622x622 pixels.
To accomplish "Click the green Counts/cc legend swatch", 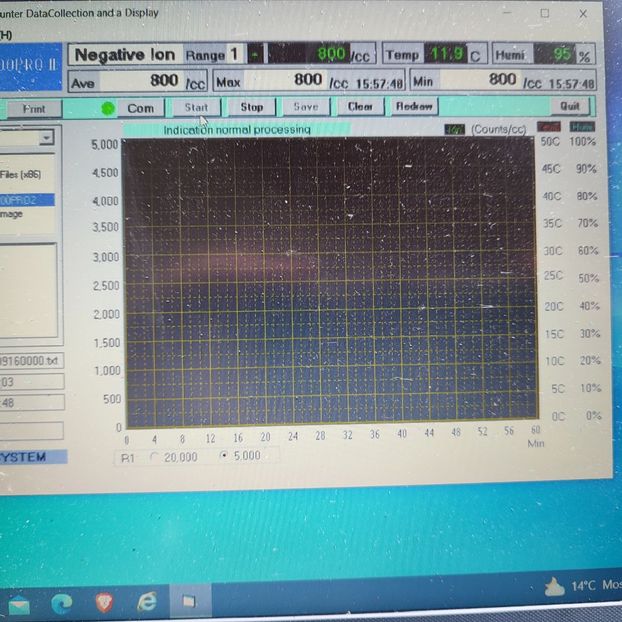I will [455, 129].
